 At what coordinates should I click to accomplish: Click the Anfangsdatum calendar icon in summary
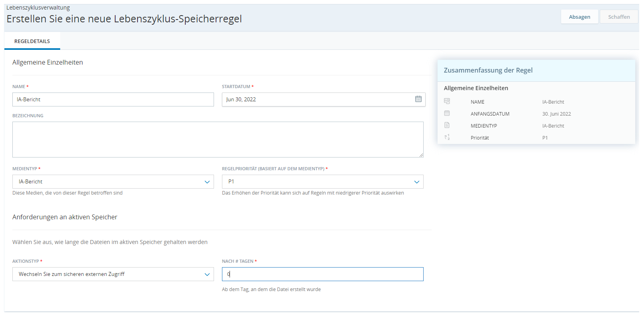tap(447, 113)
